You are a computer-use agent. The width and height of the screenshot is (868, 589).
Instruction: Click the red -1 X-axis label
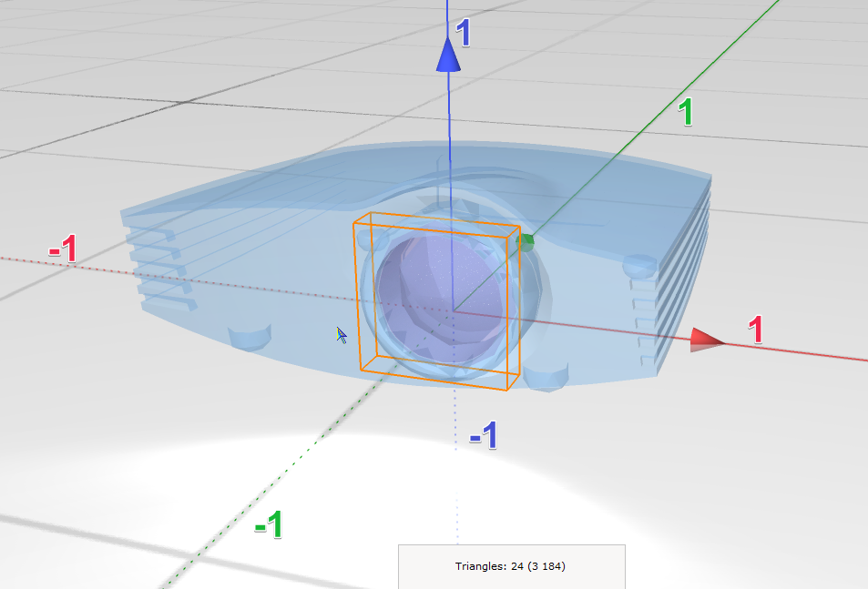63,249
